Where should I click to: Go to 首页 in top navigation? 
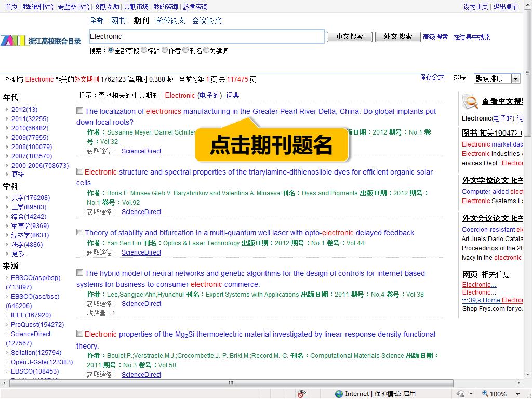point(11,7)
